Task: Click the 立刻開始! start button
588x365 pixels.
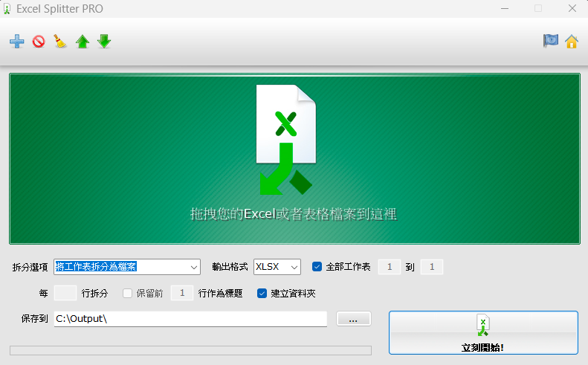Action: pyautogui.click(x=483, y=332)
